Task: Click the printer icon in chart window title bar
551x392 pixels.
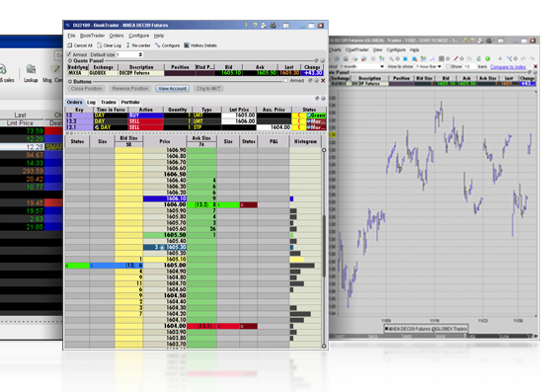Action: pyautogui.click(x=480, y=40)
